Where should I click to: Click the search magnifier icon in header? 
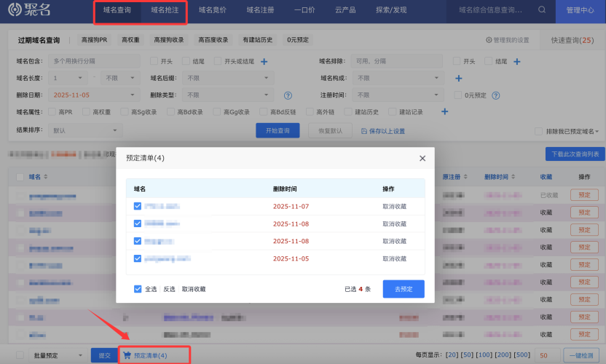coord(541,10)
